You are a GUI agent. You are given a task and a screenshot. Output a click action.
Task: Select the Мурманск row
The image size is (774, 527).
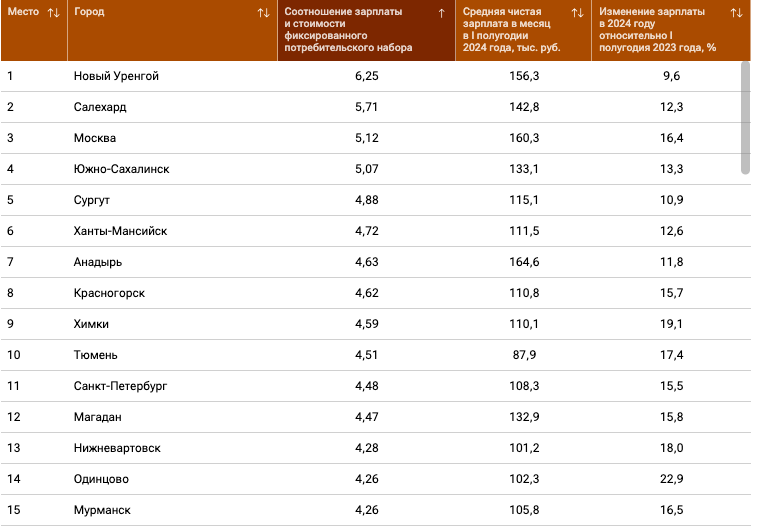(x=376, y=510)
